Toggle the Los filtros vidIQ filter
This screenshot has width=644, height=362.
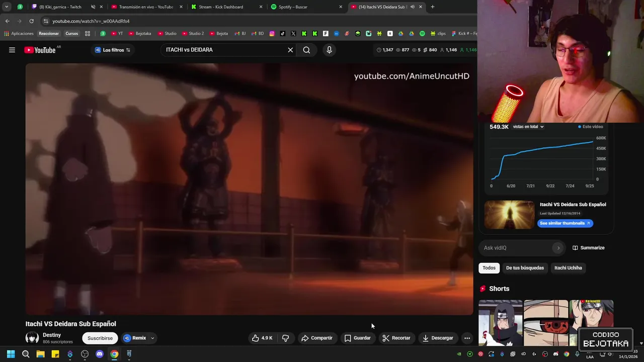click(113, 50)
